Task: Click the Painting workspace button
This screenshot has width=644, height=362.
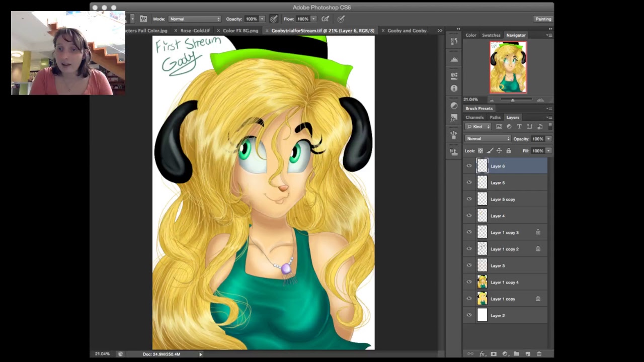Action: 543,19
